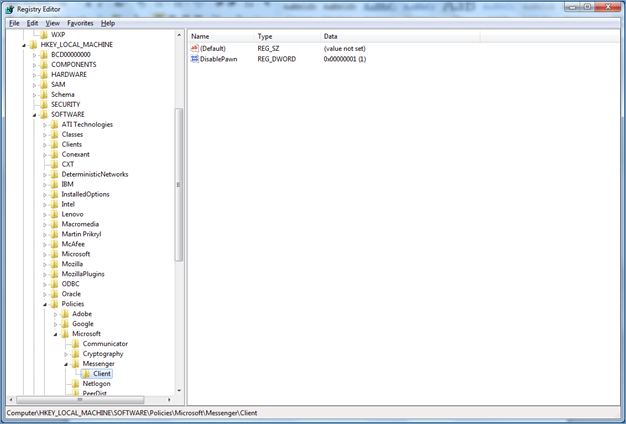This screenshot has width=626, height=424.
Task: Expand the Cryptography key arrow
Action: 66,353
